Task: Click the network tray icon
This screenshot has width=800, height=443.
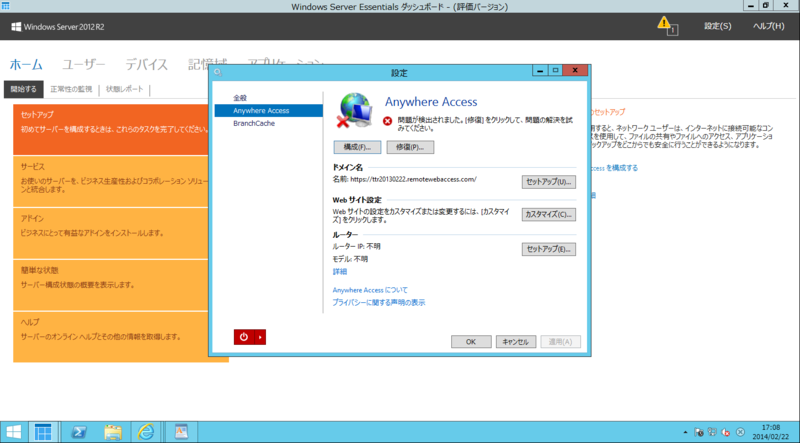Action: pos(712,432)
